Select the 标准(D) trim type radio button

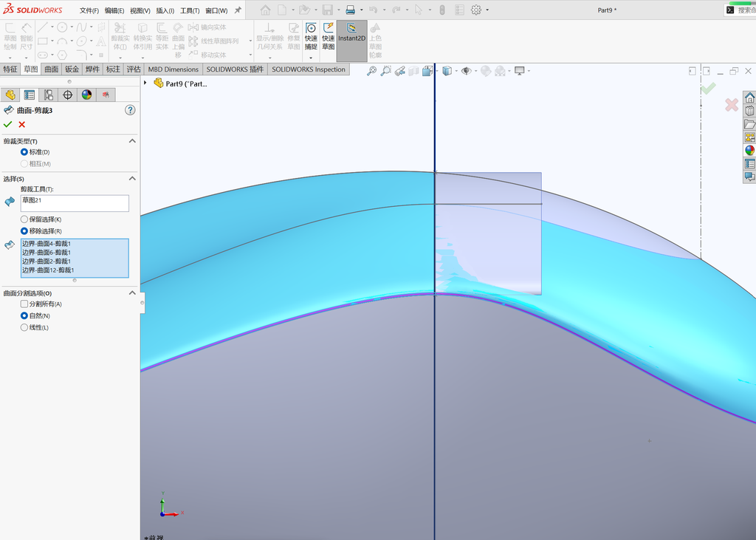click(x=24, y=152)
